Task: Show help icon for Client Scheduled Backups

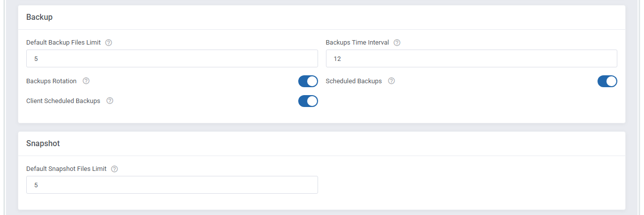Action: (110, 101)
